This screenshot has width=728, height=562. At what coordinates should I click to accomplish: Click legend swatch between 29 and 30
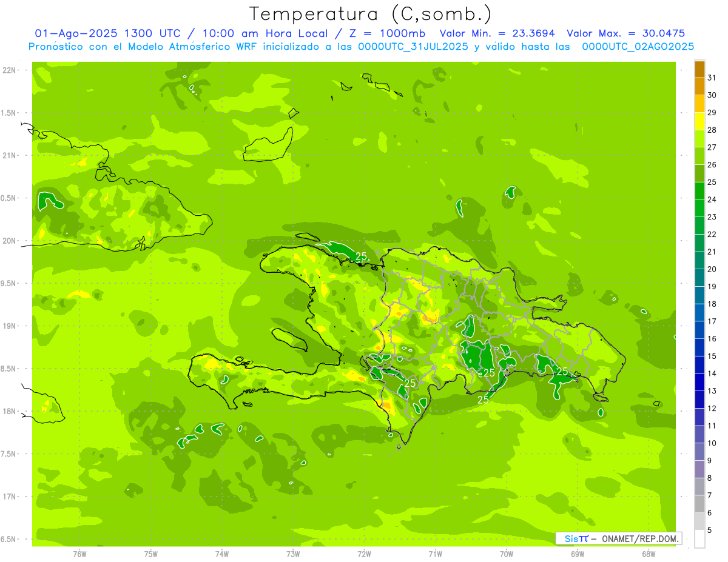699,104
